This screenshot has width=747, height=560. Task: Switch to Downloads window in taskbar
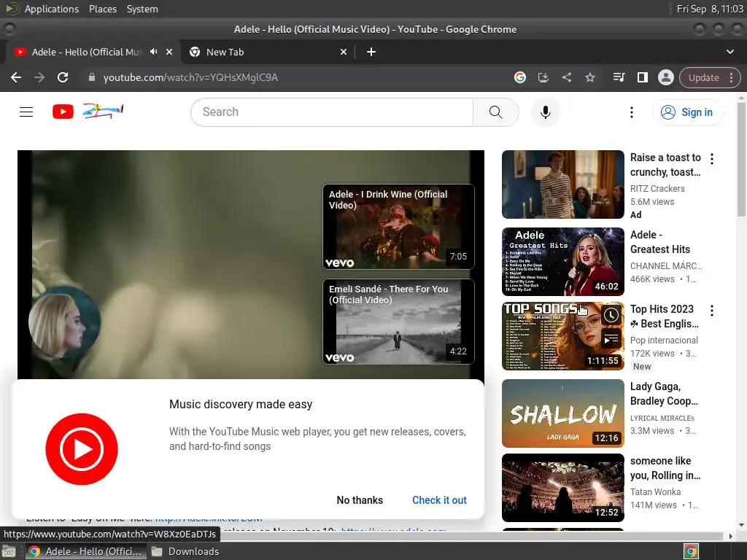coord(185,551)
